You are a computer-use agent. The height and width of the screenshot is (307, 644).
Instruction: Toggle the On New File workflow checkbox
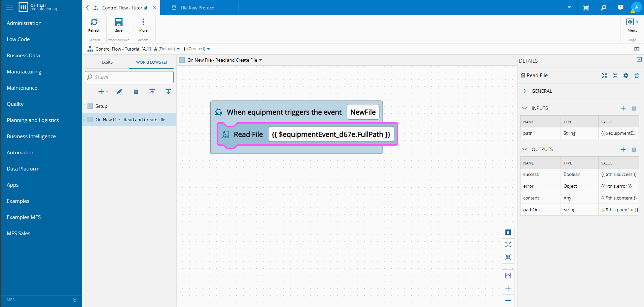pyautogui.click(x=90, y=120)
